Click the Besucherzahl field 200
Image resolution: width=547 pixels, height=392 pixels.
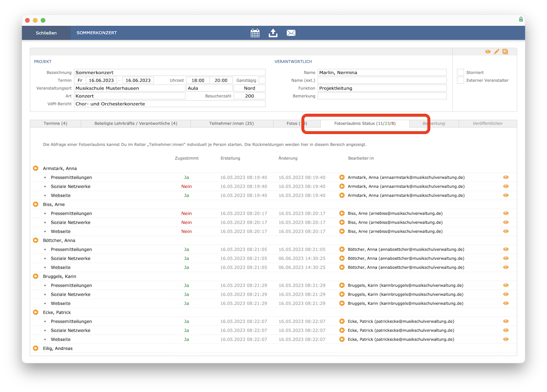tap(250, 96)
